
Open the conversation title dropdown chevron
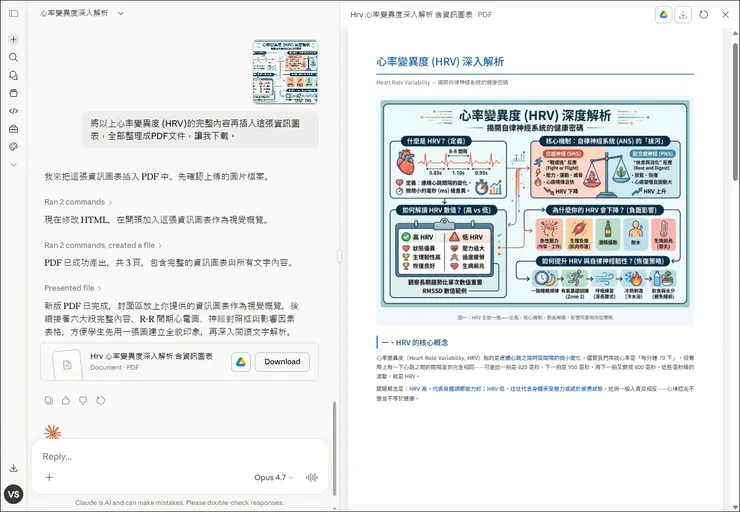(120, 13)
